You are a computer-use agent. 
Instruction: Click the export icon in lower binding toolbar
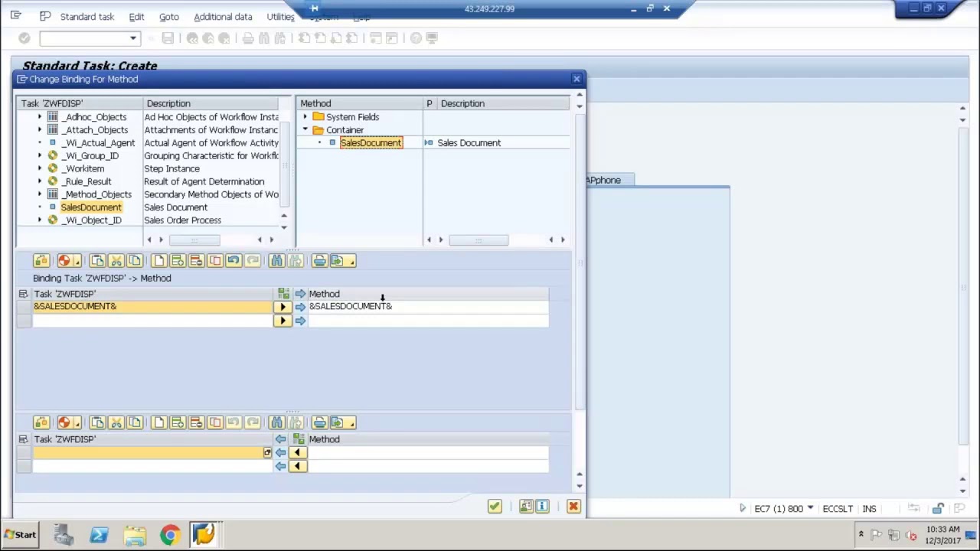338,422
